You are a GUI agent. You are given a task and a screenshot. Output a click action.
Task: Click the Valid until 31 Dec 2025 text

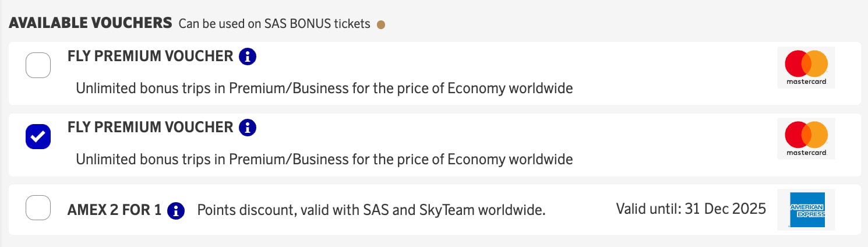691,209
